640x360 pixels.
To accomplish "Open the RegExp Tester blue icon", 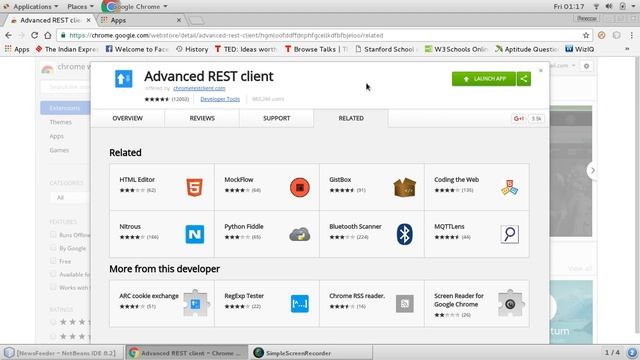I will click(300, 304).
